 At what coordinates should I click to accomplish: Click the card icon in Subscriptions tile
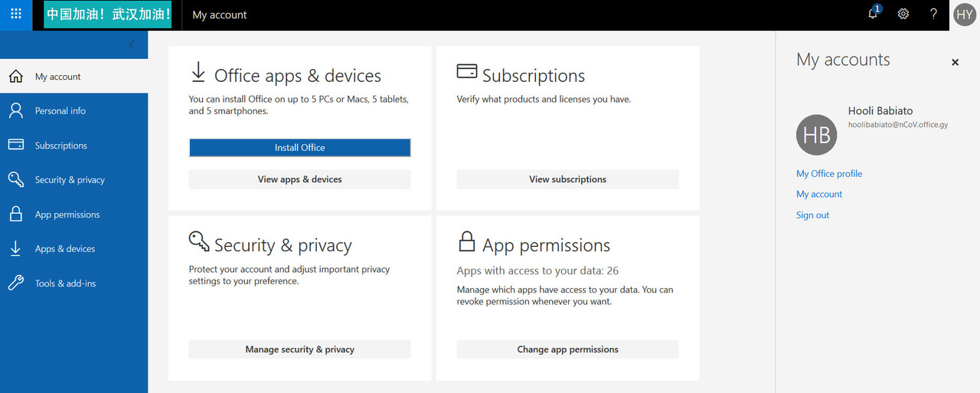(x=467, y=70)
